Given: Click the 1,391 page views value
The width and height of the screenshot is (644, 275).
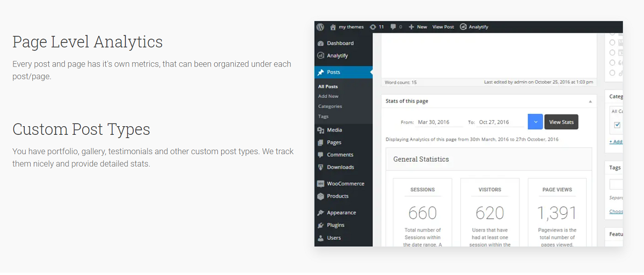Looking at the screenshot, I should tap(557, 213).
